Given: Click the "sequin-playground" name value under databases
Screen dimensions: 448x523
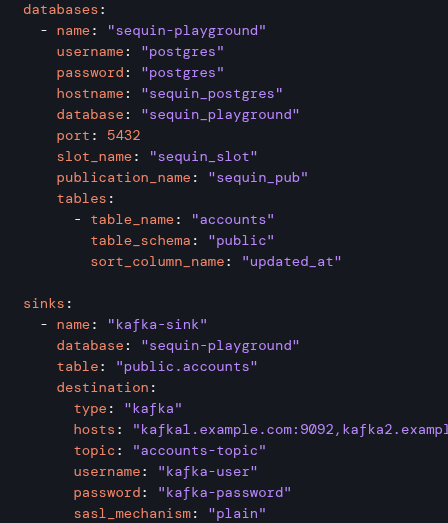Looking at the screenshot, I should pos(186,31).
